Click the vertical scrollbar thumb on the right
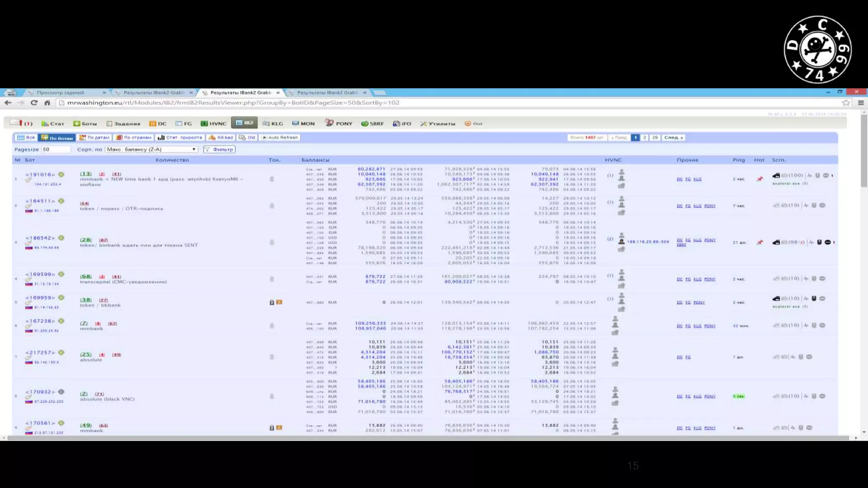Screen dimensions: 868x488 point(864,150)
